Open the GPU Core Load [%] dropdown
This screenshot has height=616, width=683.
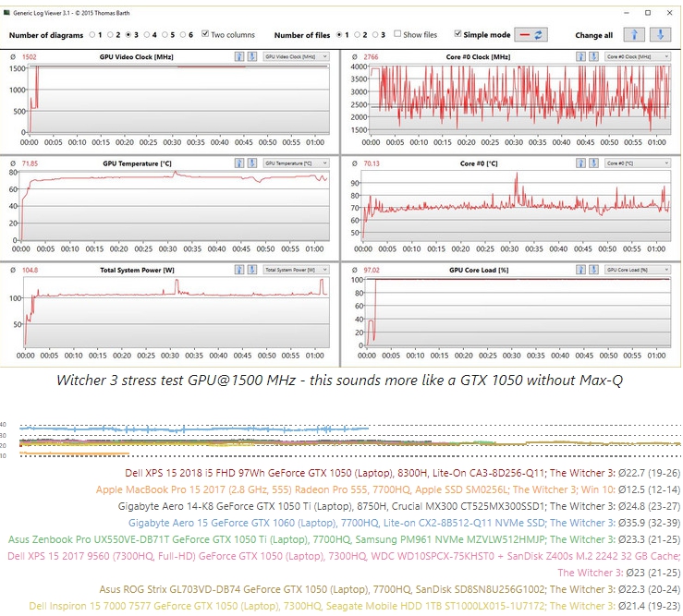(x=638, y=270)
